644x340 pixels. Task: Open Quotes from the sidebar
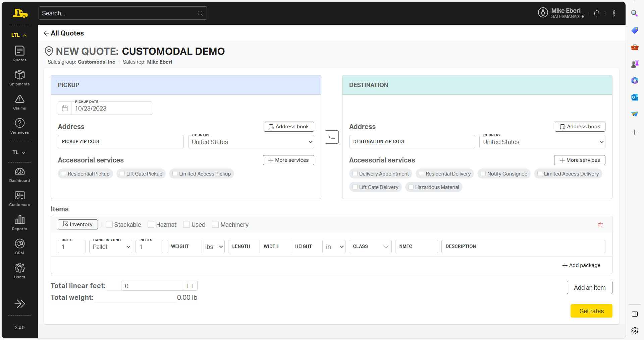[19, 54]
